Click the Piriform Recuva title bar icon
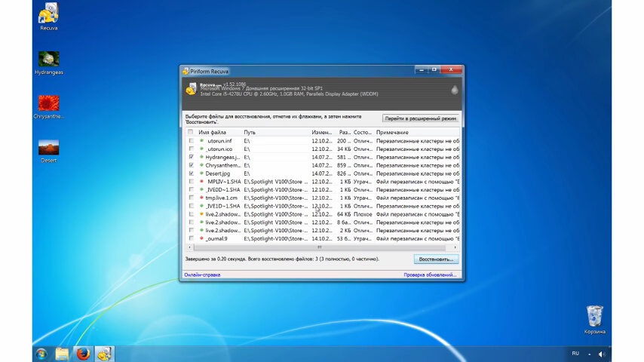The height and width of the screenshot is (362, 644). pos(186,71)
